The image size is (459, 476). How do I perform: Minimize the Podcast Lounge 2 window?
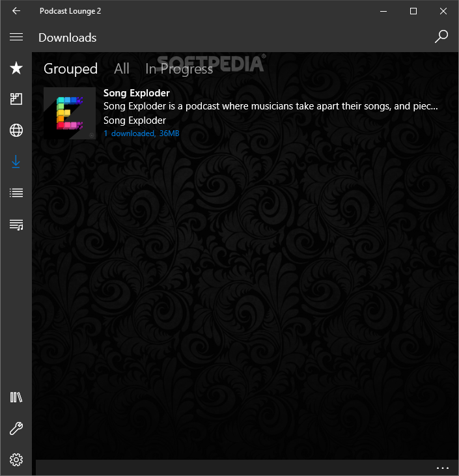point(383,11)
